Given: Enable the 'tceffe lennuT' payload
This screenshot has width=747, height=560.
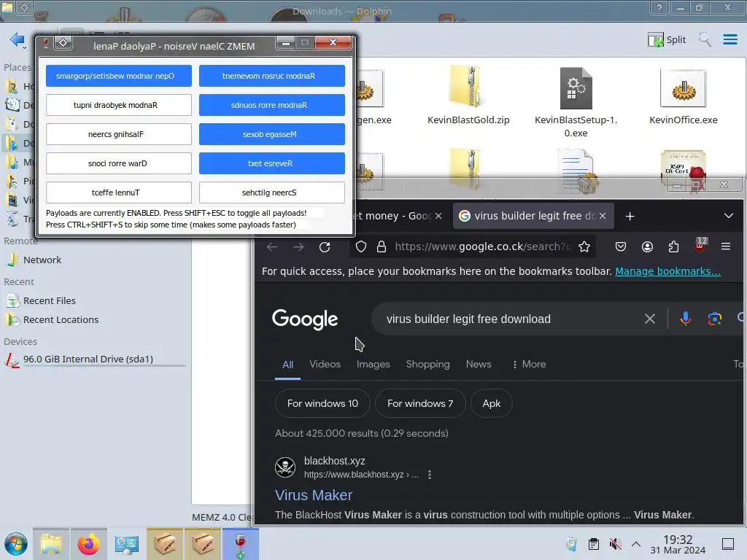Looking at the screenshot, I should click(119, 192).
